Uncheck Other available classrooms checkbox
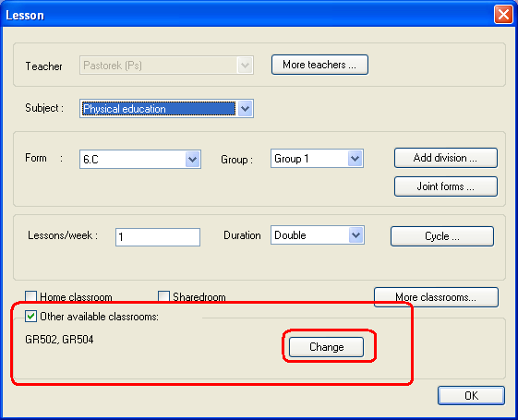The height and width of the screenshot is (420, 518). point(30,317)
